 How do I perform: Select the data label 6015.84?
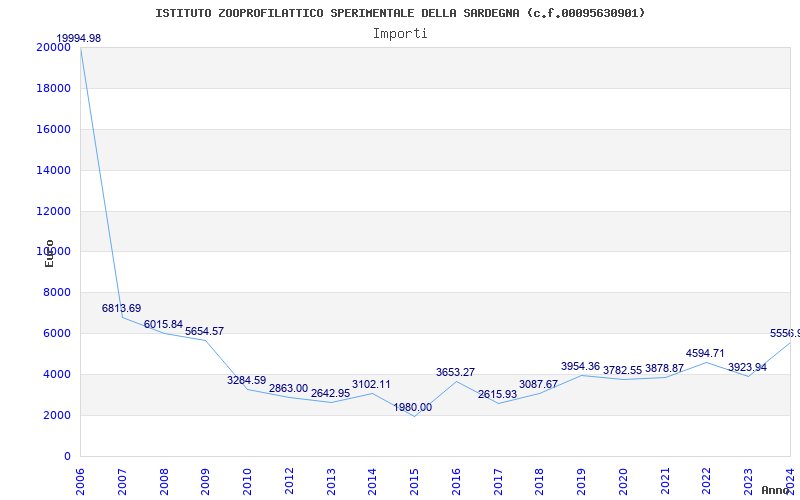(163, 324)
